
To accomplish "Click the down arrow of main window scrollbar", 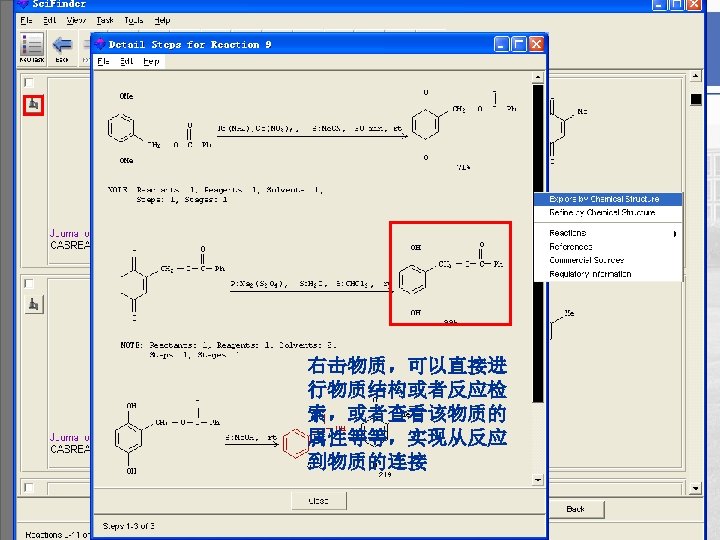I will tap(696, 489).
